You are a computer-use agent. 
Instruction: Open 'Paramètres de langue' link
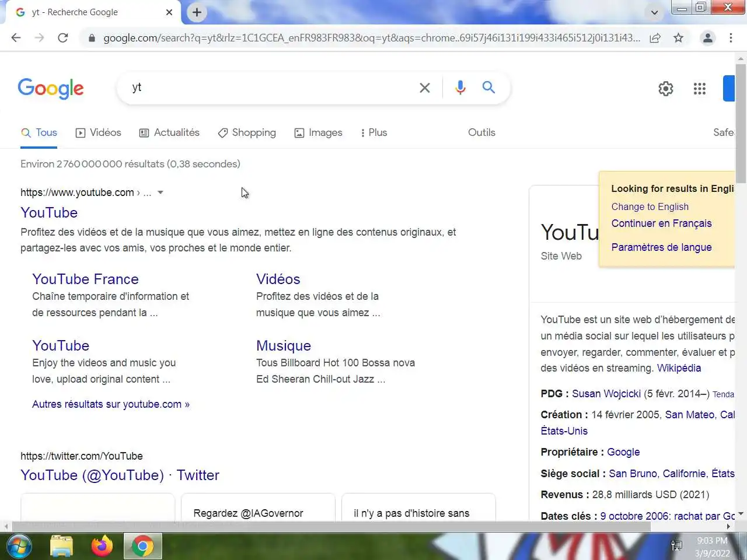coord(661,247)
